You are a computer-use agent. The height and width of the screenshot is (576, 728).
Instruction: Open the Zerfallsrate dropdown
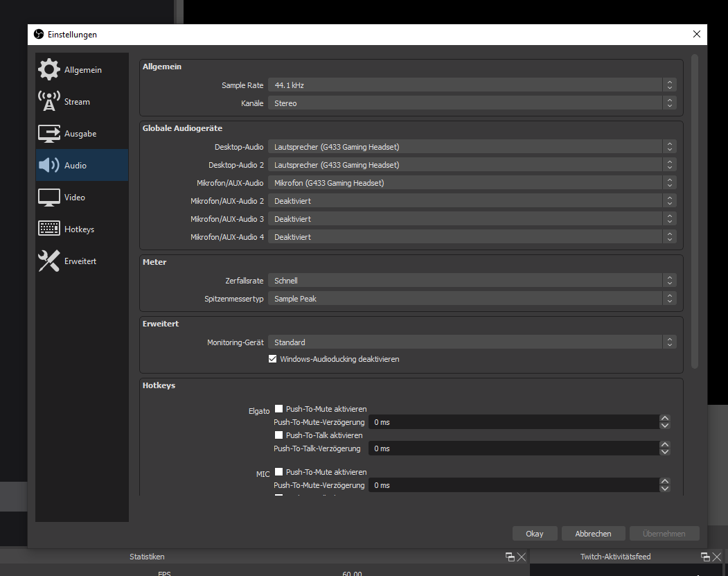471,281
